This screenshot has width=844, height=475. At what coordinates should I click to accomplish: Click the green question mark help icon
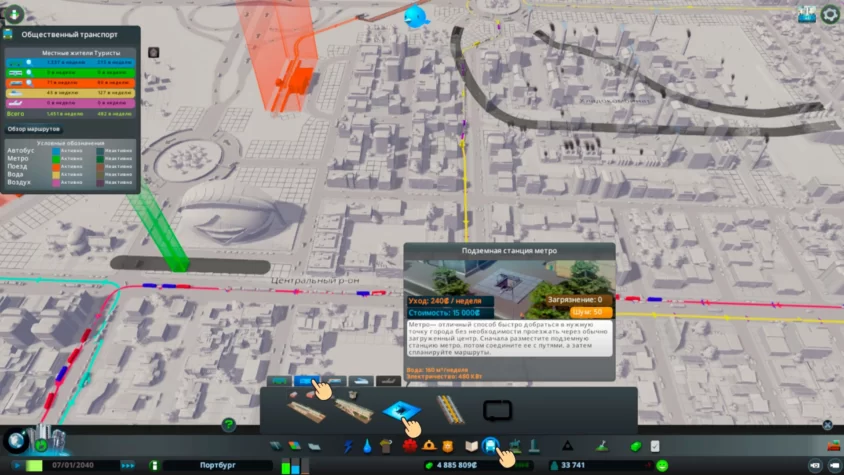[229, 425]
